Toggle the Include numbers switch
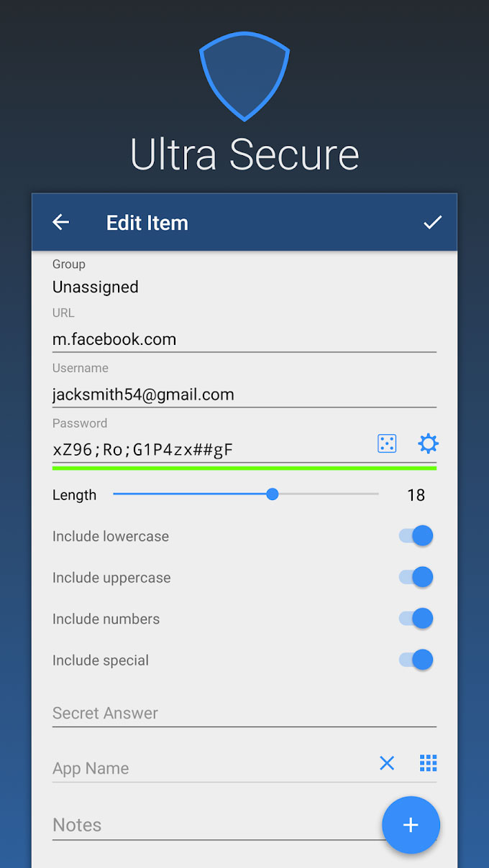This screenshot has height=868, width=489. pyautogui.click(x=417, y=619)
